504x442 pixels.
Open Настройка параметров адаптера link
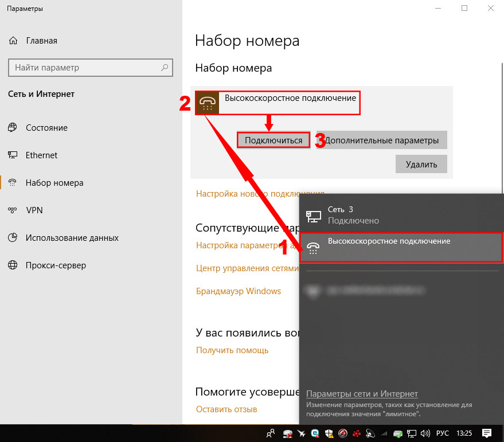248,245
